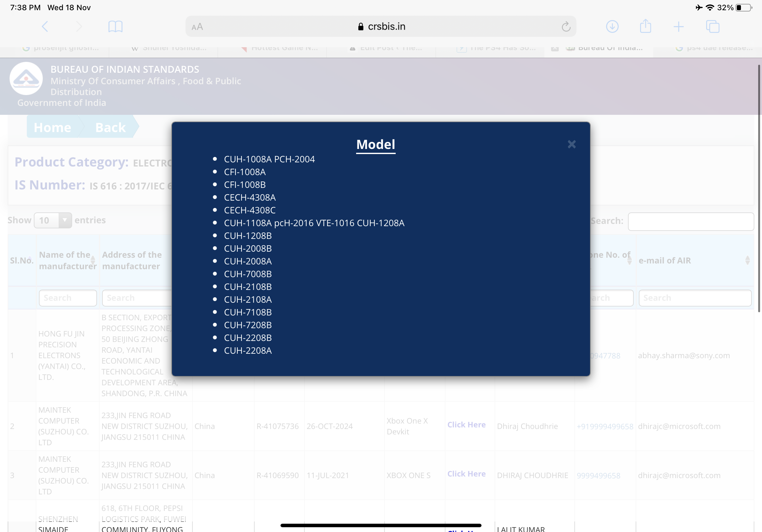Select model CUH-7008B in the list
Image resolution: width=762 pixels, height=532 pixels.
(x=248, y=274)
